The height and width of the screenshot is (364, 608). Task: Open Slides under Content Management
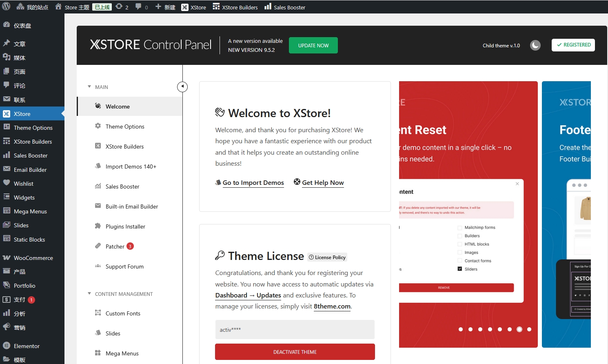130,333
